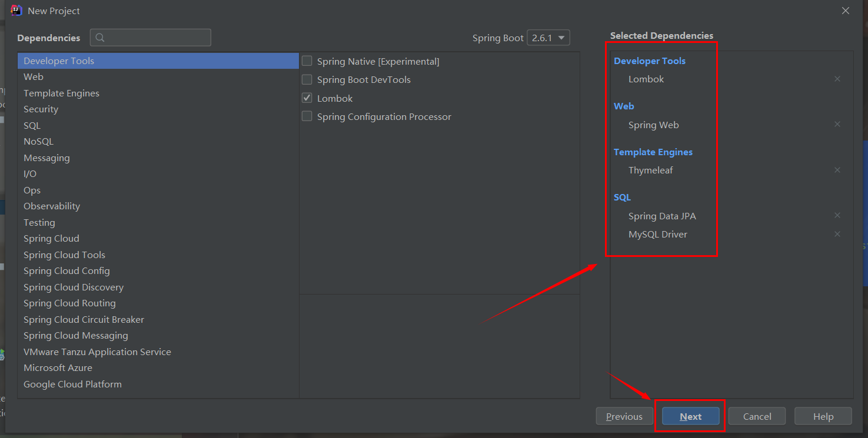Select Developer Tools category
The height and width of the screenshot is (438, 868).
tap(158, 61)
